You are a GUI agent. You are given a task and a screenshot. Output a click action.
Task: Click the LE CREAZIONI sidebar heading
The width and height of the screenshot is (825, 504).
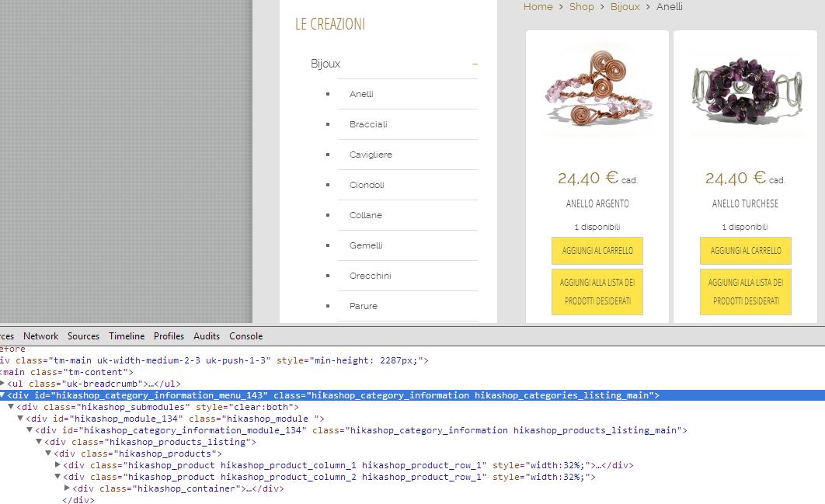coord(330,24)
